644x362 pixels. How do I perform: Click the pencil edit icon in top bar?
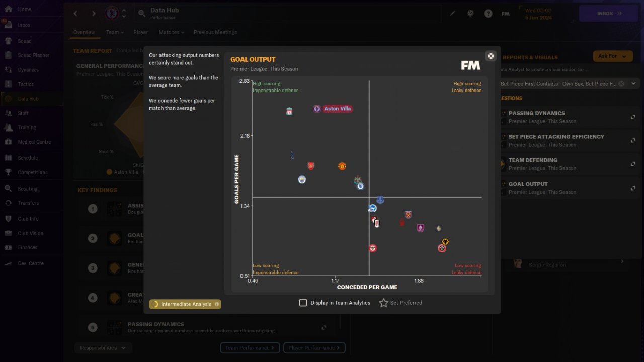pos(452,14)
